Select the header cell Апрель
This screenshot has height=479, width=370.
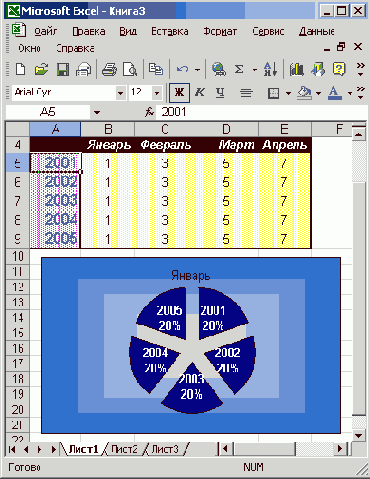(x=285, y=145)
